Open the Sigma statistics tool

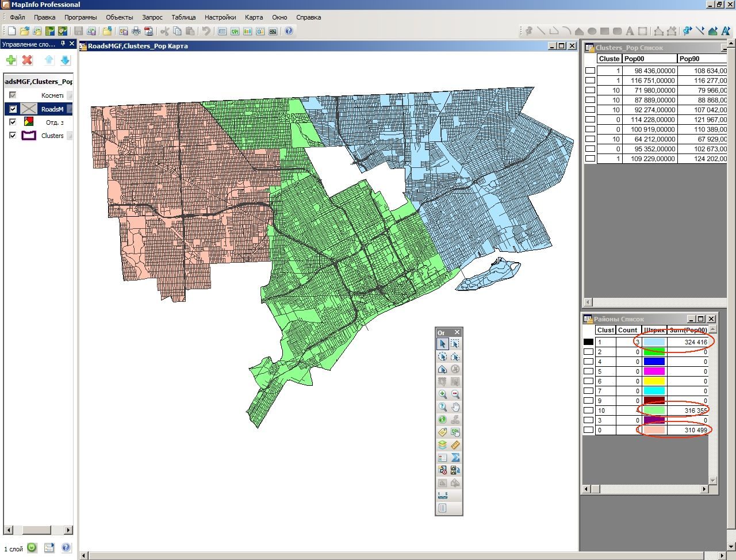[455, 458]
